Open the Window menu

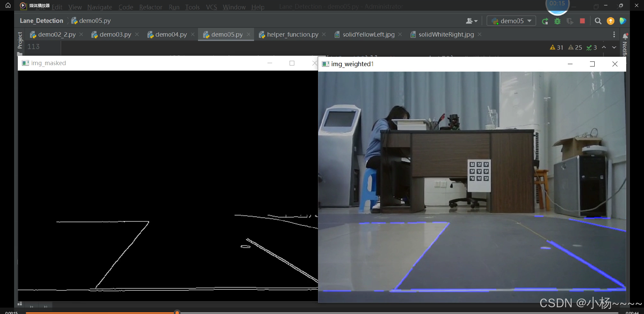234,7
